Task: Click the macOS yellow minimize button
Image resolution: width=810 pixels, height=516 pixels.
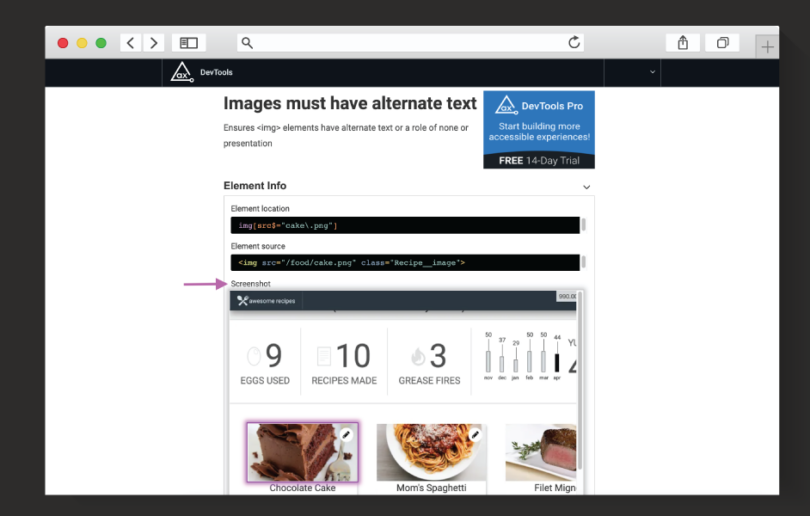Action: tap(82, 43)
